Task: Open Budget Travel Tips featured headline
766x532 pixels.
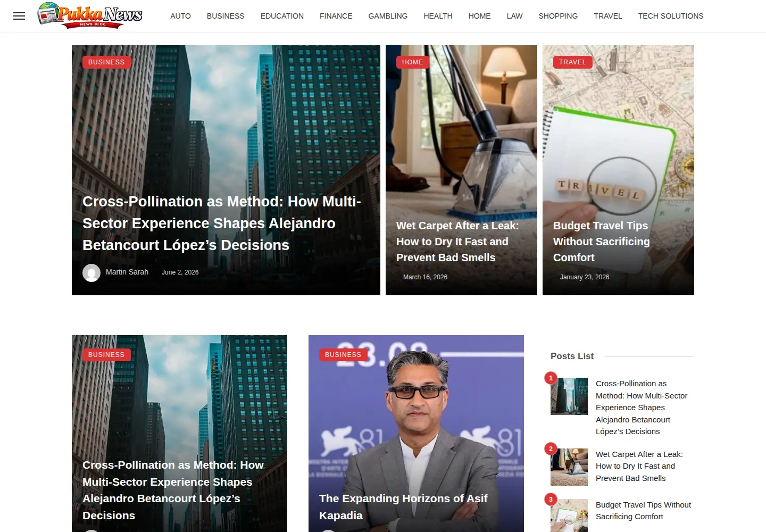Action: point(601,242)
